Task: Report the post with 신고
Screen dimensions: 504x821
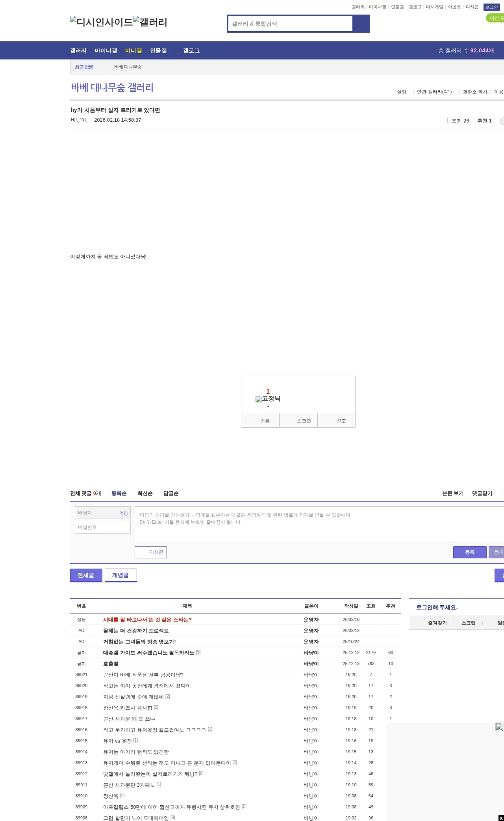Action: pyautogui.click(x=337, y=421)
